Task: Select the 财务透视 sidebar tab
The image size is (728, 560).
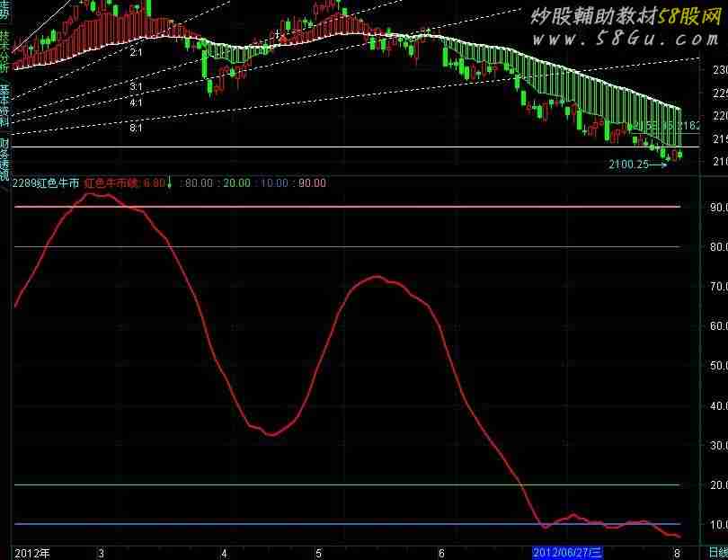Action: [5, 159]
